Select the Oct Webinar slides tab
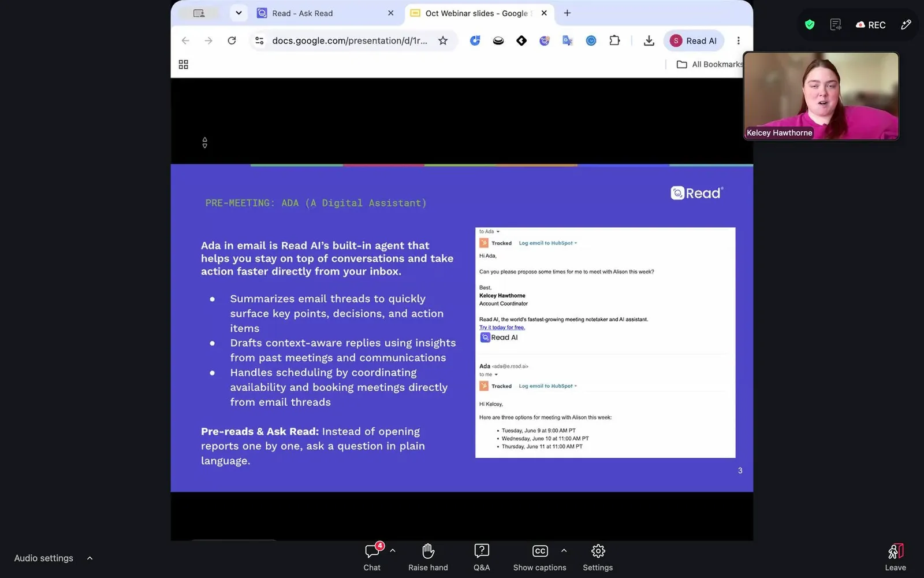The image size is (924, 578). [x=478, y=13]
